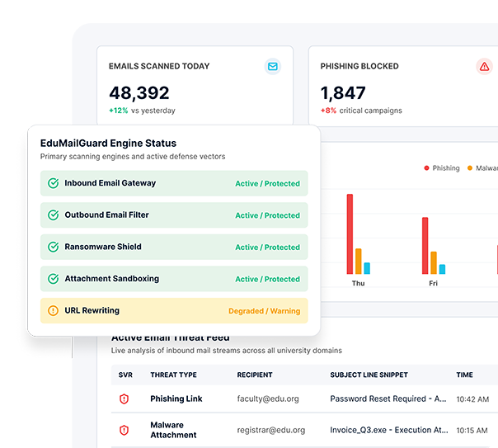Select the Malware orange legend dot
Viewport: 498px width, 448px height.
(x=470, y=167)
